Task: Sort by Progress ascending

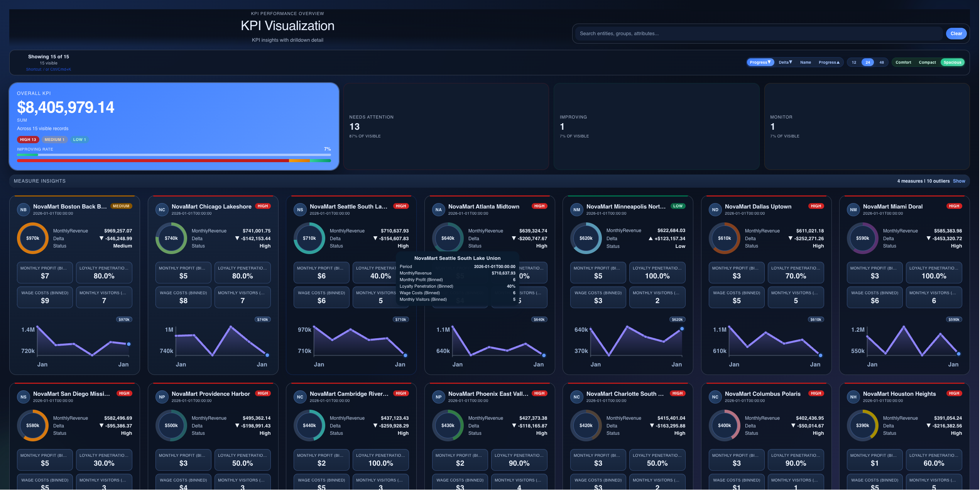Action: point(829,62)
